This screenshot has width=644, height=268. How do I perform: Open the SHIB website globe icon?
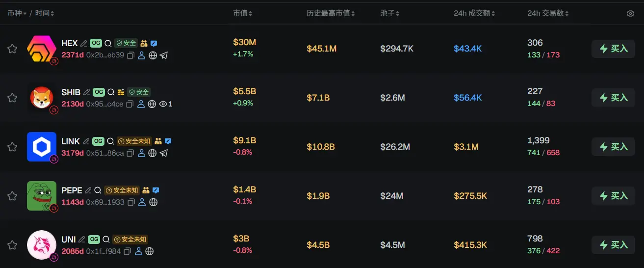point(152,104)
